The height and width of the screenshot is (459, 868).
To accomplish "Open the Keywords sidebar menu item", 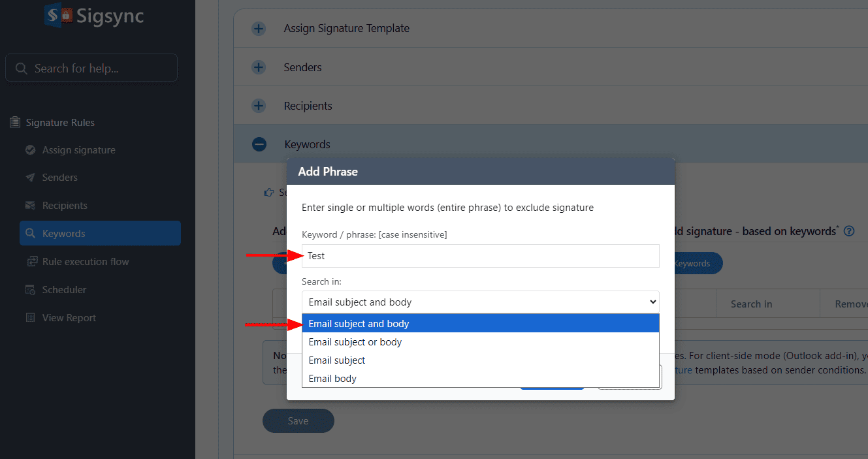I will 64,234.
